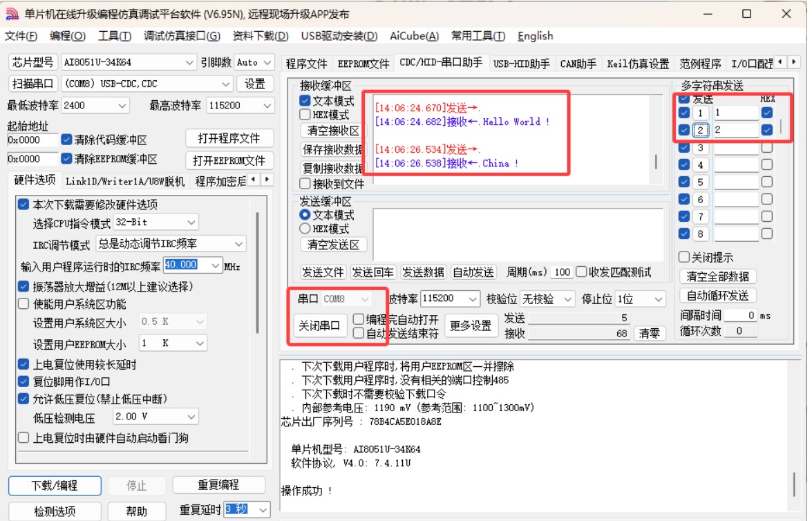This screenshot has height=521, width=812.
Task: Select send buffer HEX模式 radio button
Action: (x=305, y=229)
